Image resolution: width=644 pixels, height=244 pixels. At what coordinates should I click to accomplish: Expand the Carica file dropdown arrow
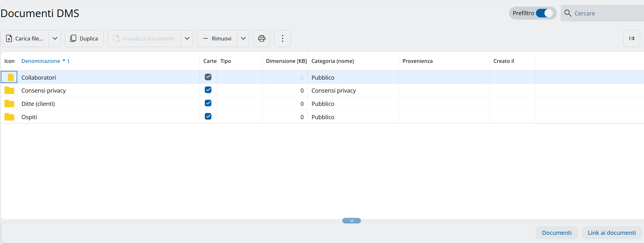[55, 39]
